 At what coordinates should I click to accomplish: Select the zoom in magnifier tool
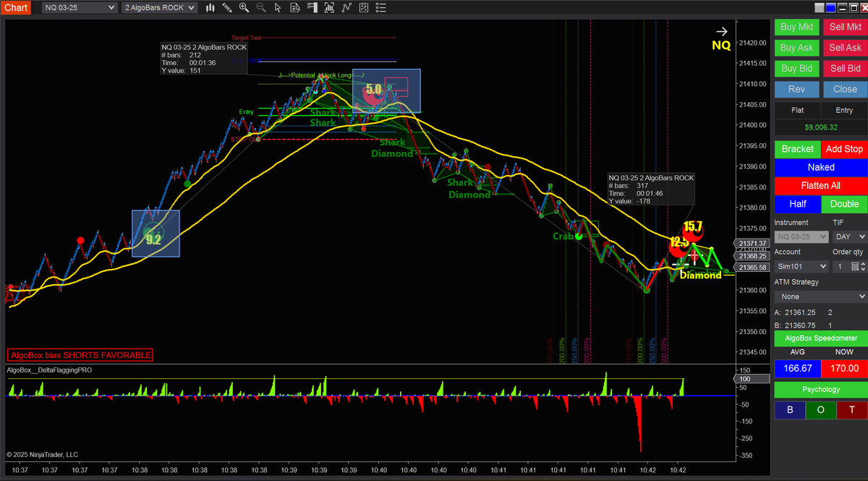tap(244, 8)
